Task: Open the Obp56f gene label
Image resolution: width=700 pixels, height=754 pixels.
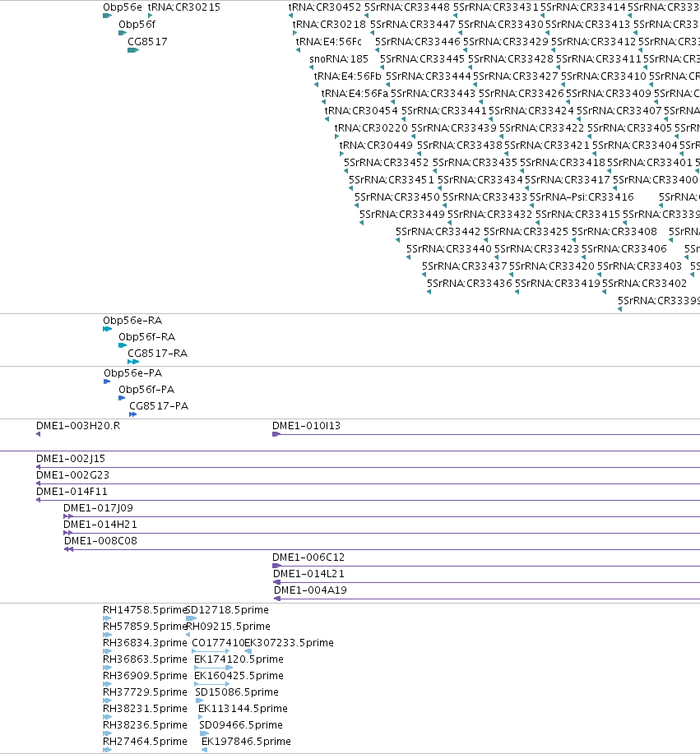Action: point(137,25)
